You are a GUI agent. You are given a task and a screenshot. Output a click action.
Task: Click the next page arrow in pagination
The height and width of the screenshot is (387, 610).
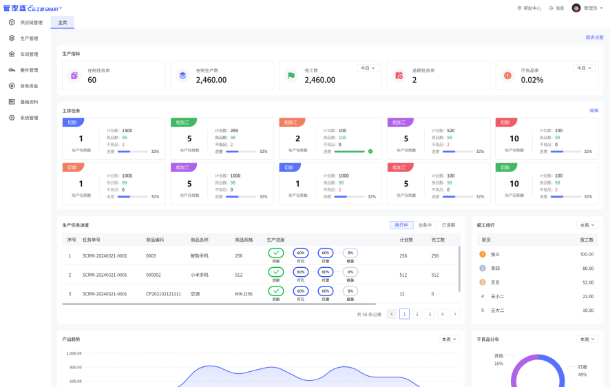pyautogui.click(x=456, y=314)
